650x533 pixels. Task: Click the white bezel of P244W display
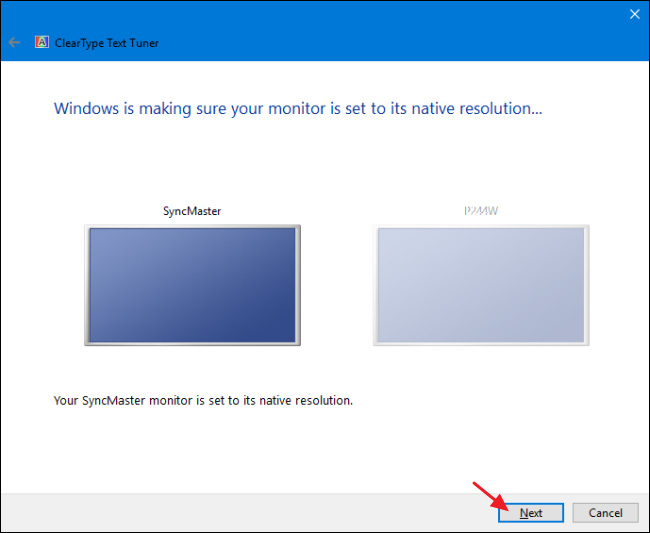(x=480, y=344)
